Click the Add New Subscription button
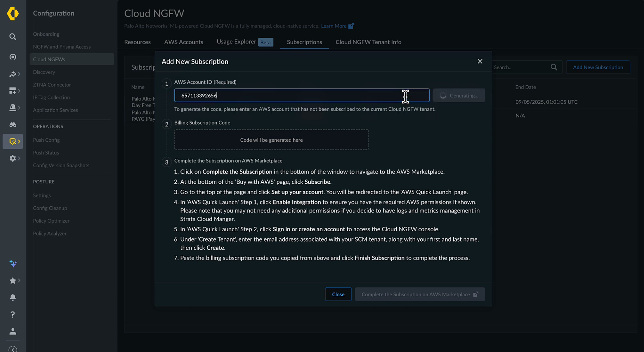The width and height of the screenshot is (644, 352). click(x=598, y=67)
